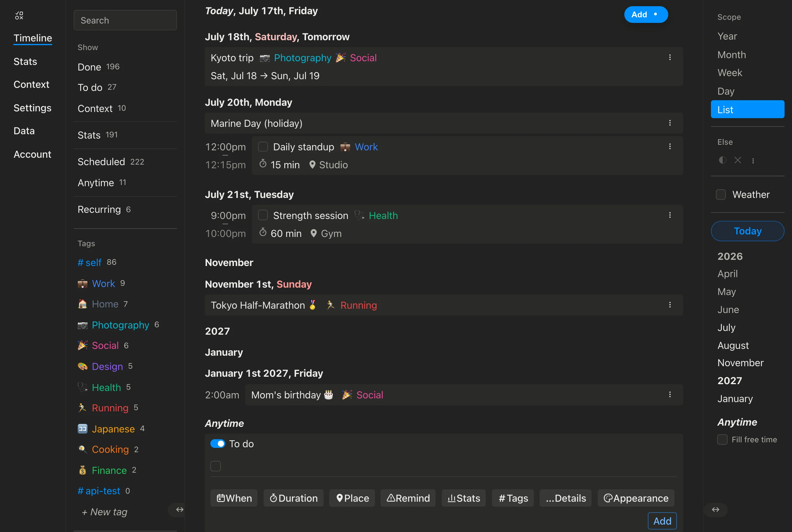This screenshot has width=792, height=532.
Task: Click the half-circle theme icon under Else
Action: point(722,160)
